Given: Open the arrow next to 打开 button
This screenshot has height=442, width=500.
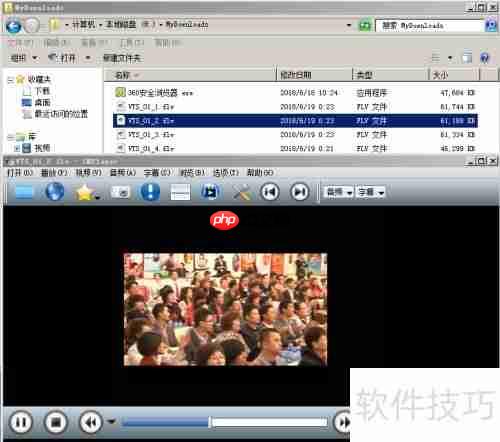Looking at the screenshot, I should [x=88, y=58].
